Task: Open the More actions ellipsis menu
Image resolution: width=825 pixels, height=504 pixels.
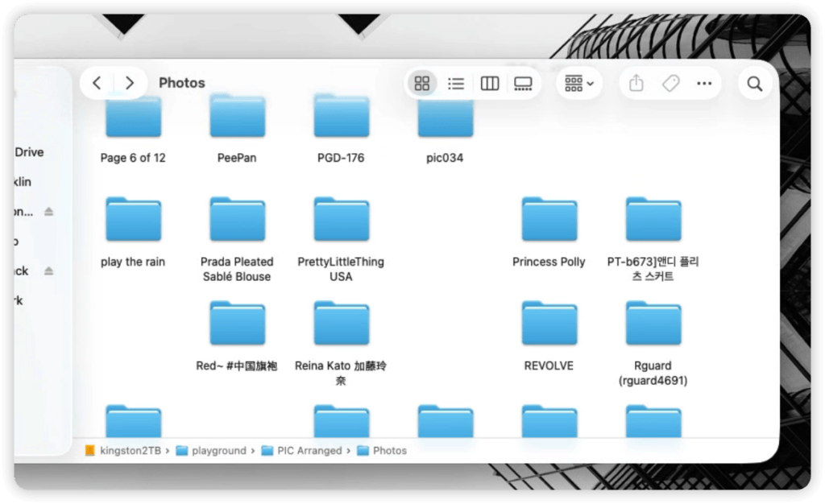Action: [704, 83]
